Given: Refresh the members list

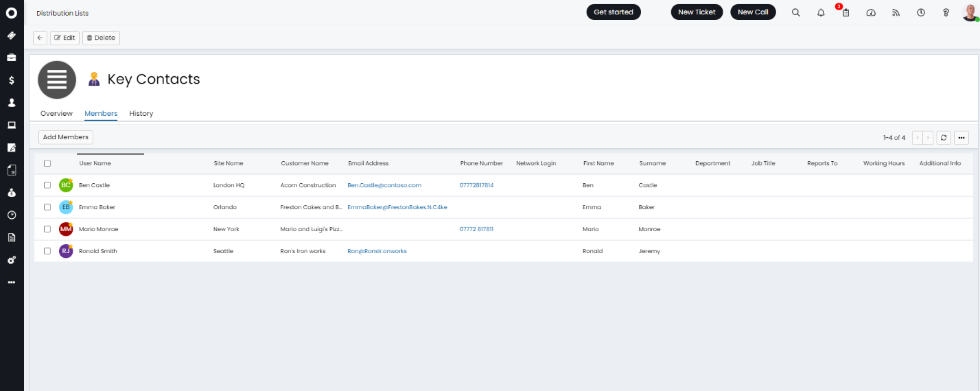Looking at the screenshot, I should tap(944, 138).
